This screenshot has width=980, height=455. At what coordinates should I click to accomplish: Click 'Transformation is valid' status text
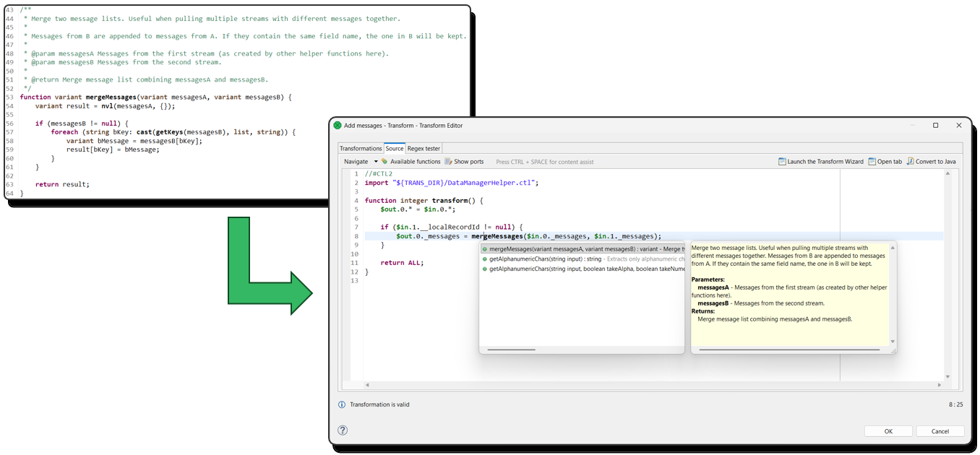click(x=379, y=404)
